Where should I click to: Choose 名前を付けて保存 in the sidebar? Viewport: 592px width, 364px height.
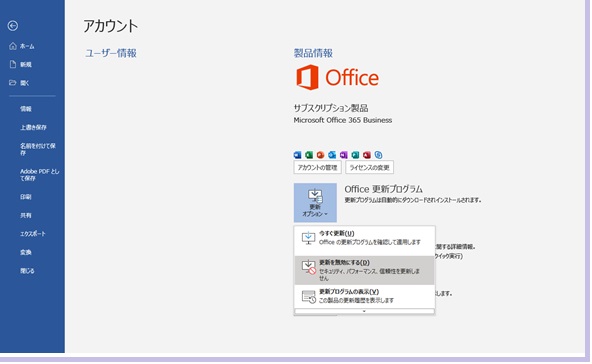pyautogui.click(x=38, y=149)
